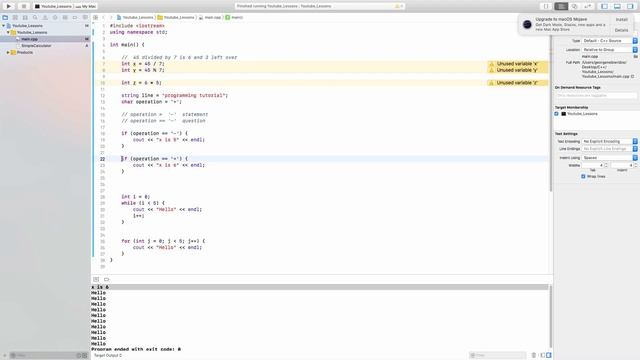Click Install in the macOS upgrade notification
The height and width of the screenshot is (360, 640).
[x=622, y=20]
